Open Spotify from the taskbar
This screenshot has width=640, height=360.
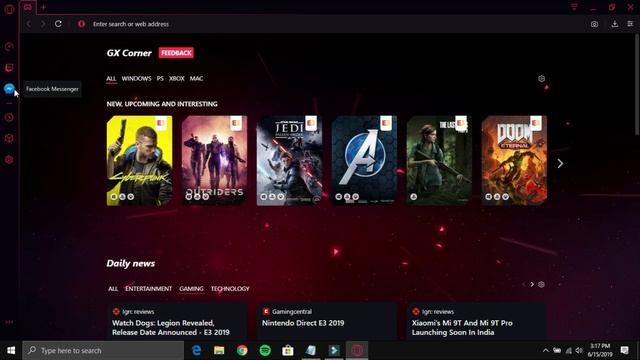265,350
